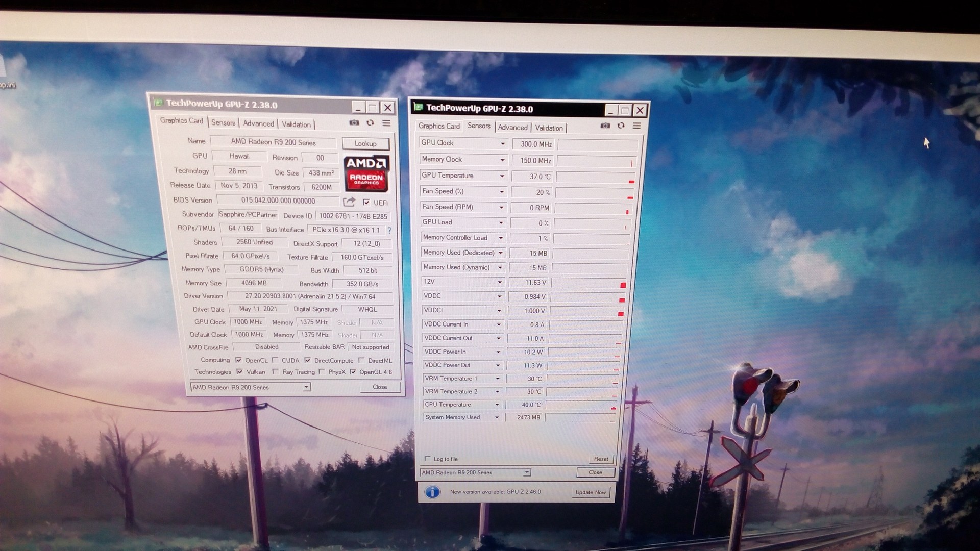The image size is (980, 551).
Task: Click the Lookup button
Action: (x=365, y=144)
